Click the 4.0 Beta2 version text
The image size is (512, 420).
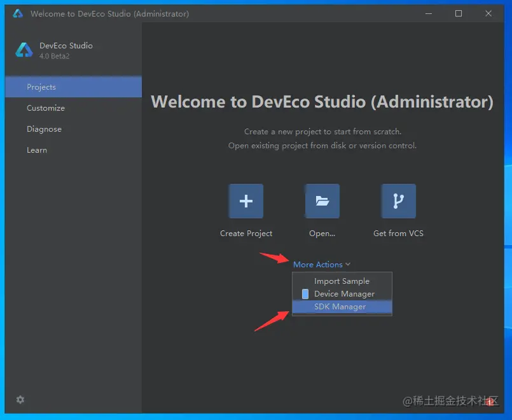coord(55,56)
